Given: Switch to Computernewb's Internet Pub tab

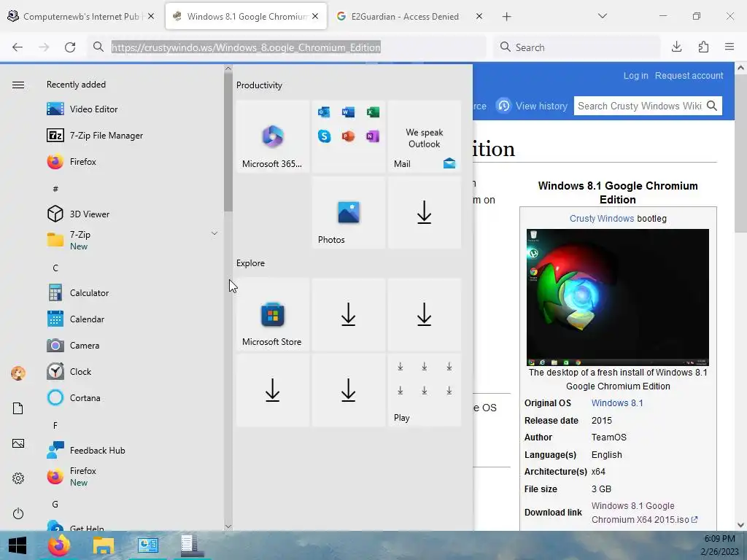Looking at the screenshot, I should [82, 16].
